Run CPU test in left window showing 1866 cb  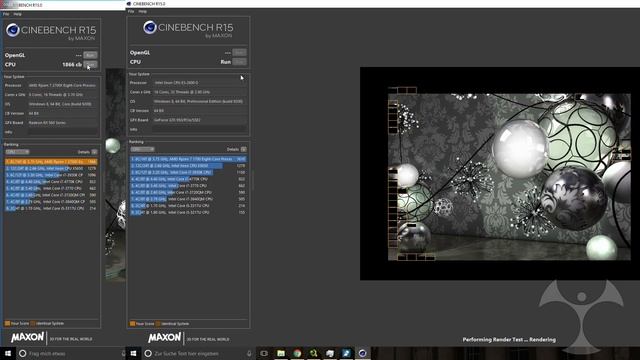pyautogui.click(x=90, y=64)
